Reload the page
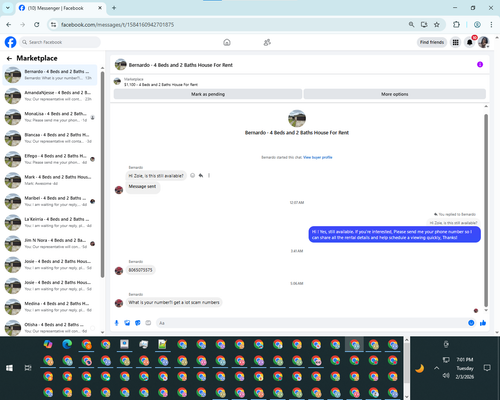This screenshot has height=400, width=500. point(37,24)
